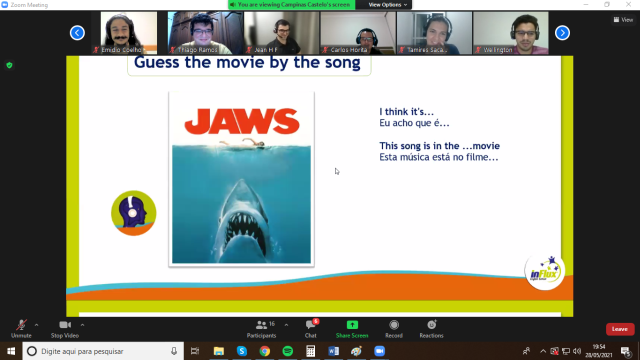This screenshot has width=640, height=360.
Task: Stop Video using the camera icon
Action: (64, 329)
